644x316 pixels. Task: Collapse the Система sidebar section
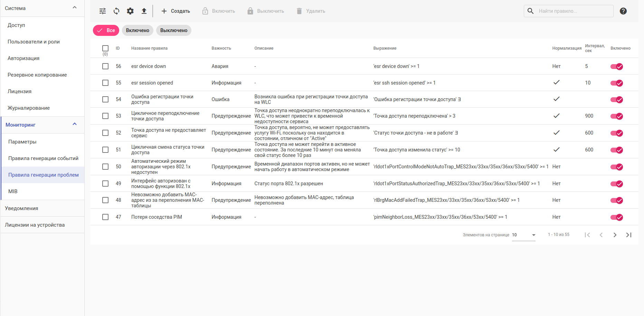75,8
